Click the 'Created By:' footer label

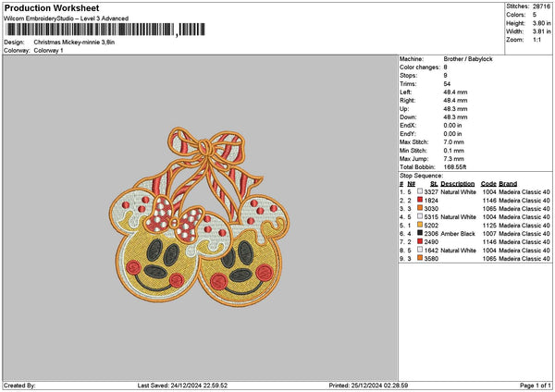tap(19, 386)
